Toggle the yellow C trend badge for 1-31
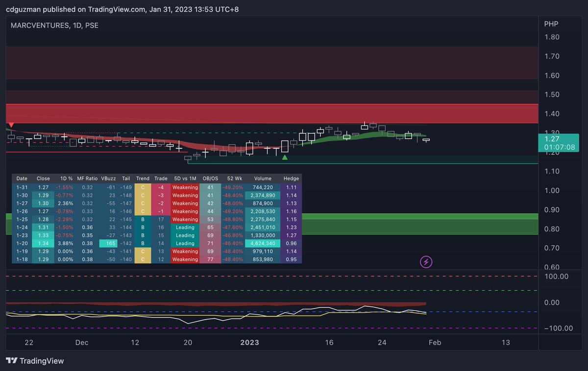 (x=142, y=187)
